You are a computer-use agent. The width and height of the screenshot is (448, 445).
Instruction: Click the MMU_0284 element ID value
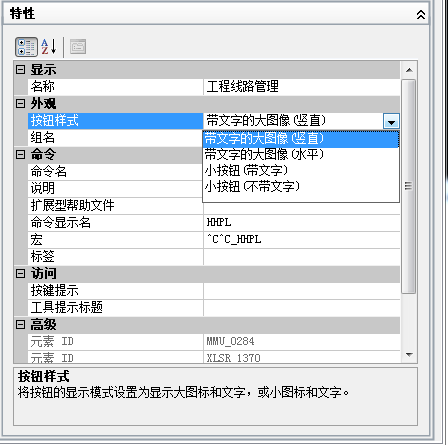pyautogui.click(x=302, y=342)
